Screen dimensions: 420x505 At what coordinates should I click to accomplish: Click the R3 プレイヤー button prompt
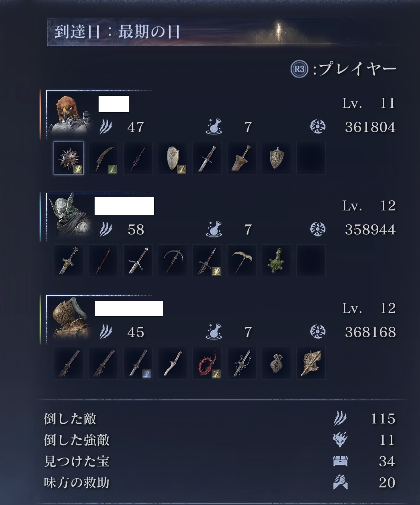pyautogui.click(x=344, y=69)
